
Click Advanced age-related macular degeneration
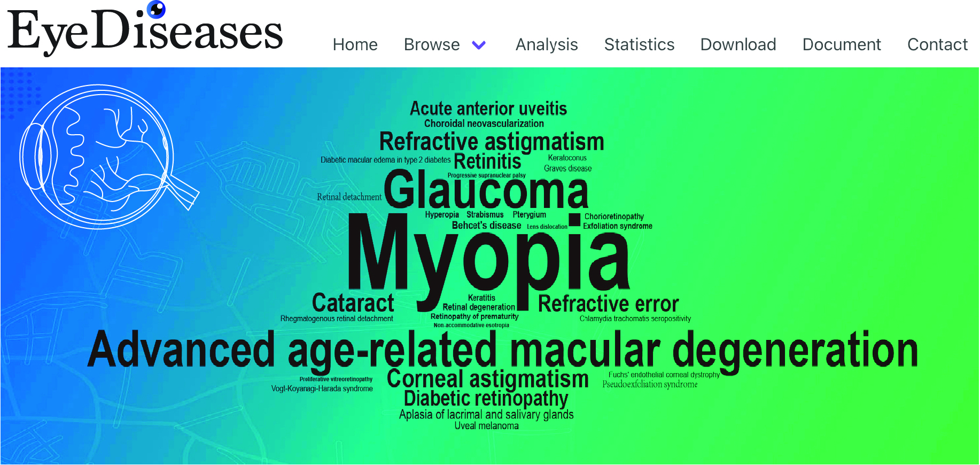503,350
